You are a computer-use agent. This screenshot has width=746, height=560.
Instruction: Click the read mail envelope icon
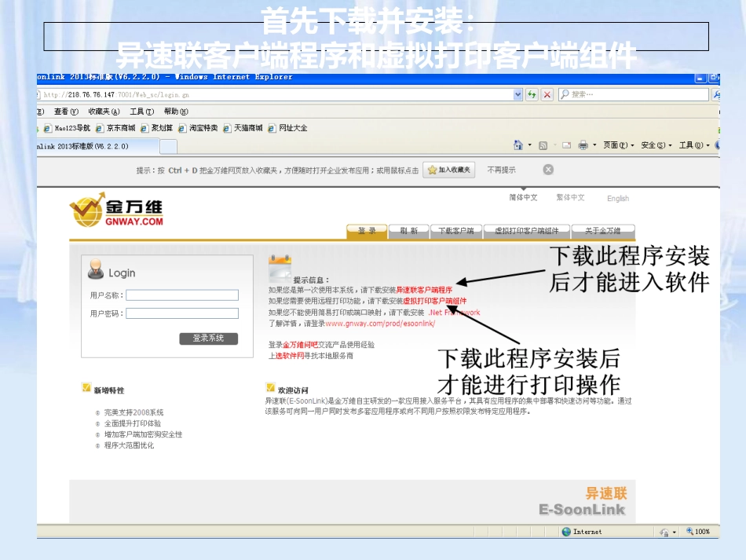tap(566, 145)
